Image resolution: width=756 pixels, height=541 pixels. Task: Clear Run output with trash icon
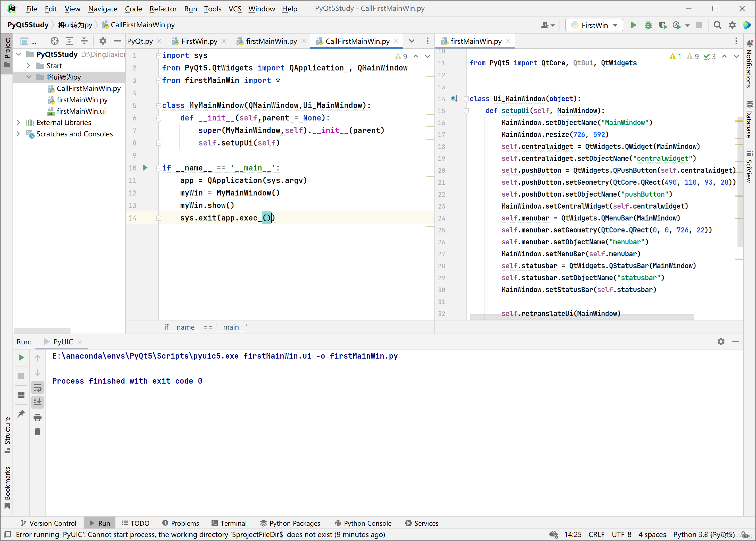click(38, 432)
